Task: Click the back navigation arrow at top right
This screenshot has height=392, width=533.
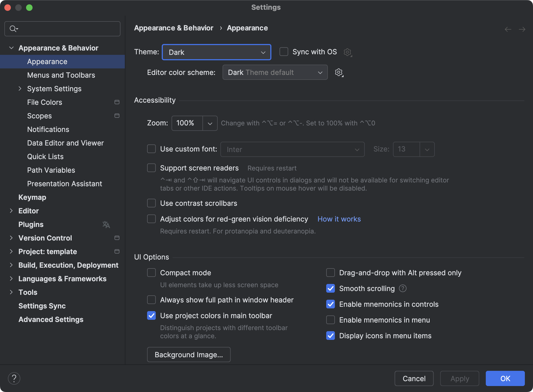Action: tap(508, 29)
